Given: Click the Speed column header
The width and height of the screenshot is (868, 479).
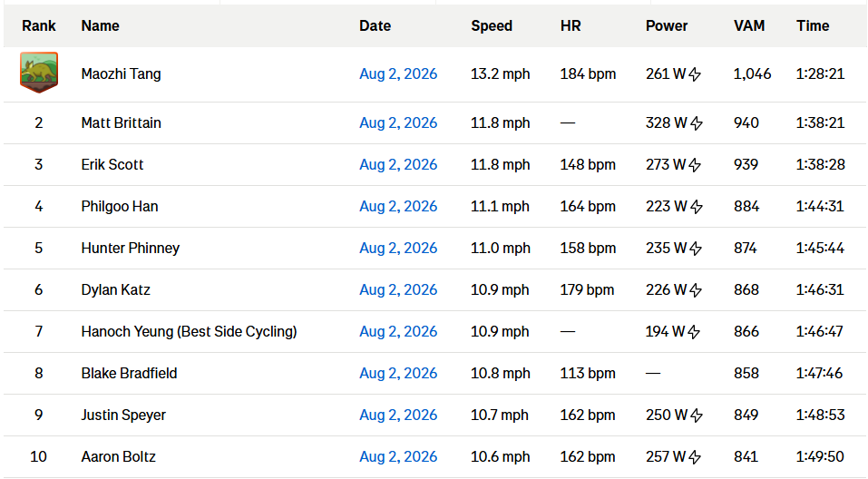Looking at the screenshot, I should pyautogui.click(x=492, y=26).
